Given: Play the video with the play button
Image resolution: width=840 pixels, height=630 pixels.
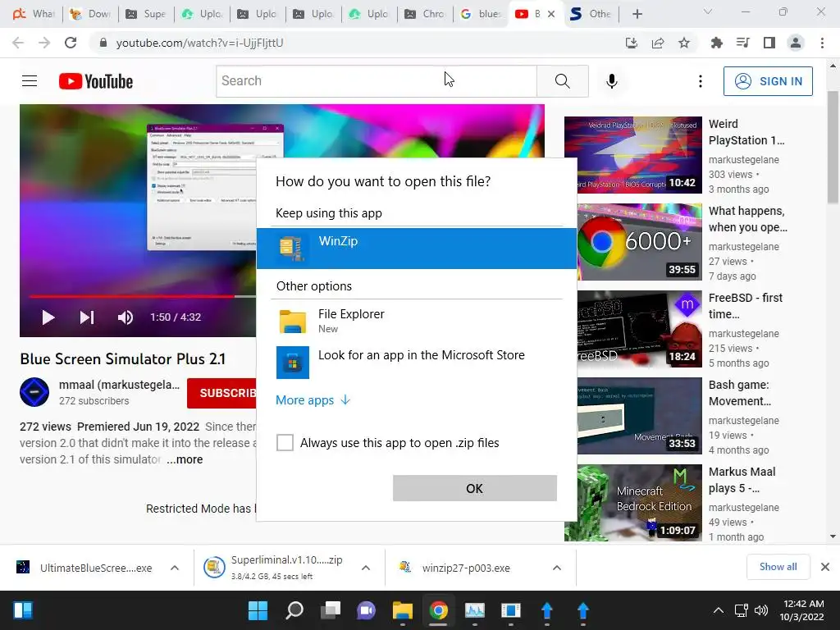Looking at the screenshot, I should pos(48,317).
